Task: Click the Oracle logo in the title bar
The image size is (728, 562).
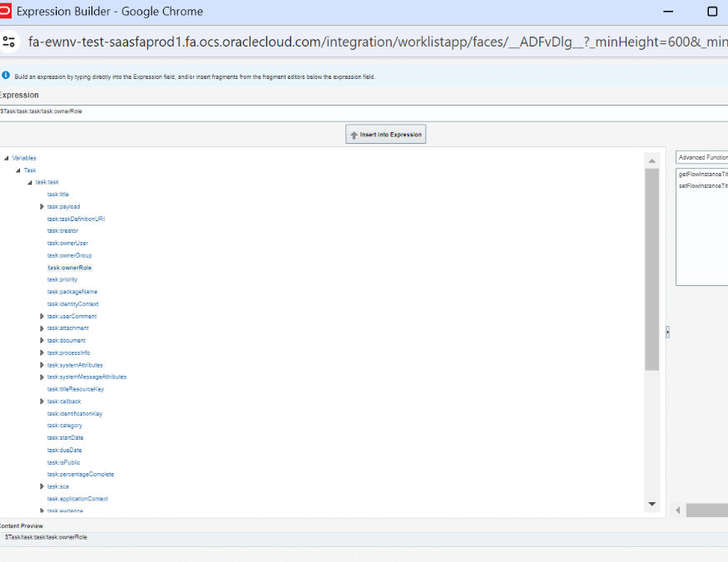Action: [9, 11]
